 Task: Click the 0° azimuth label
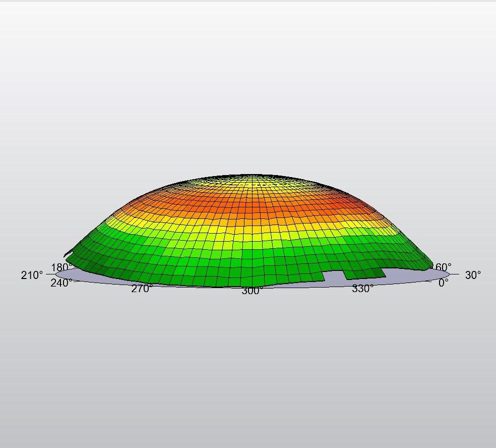coord(443,283)
